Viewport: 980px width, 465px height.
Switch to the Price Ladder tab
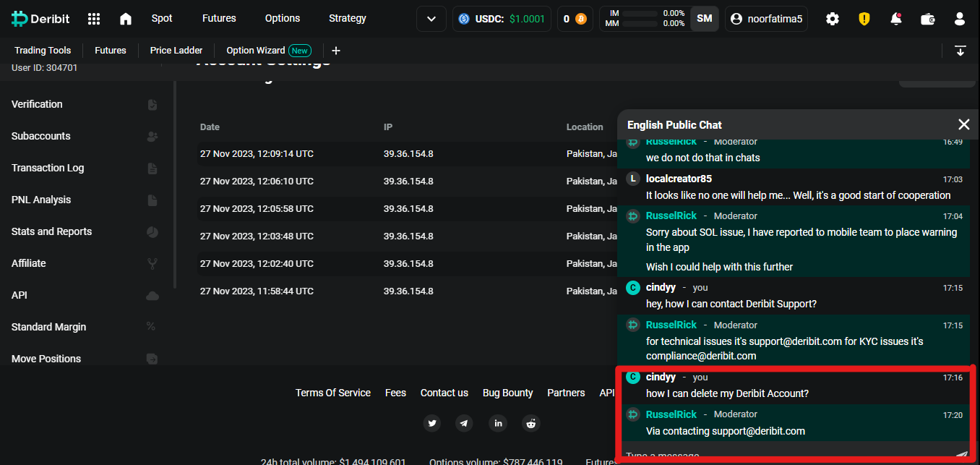pyautogui.click(x=176, y=51)
